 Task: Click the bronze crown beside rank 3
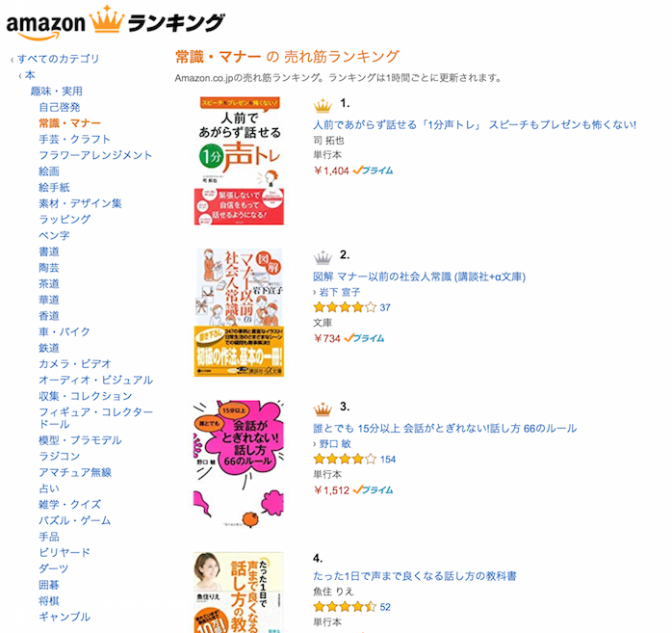[x=323, y=409]
